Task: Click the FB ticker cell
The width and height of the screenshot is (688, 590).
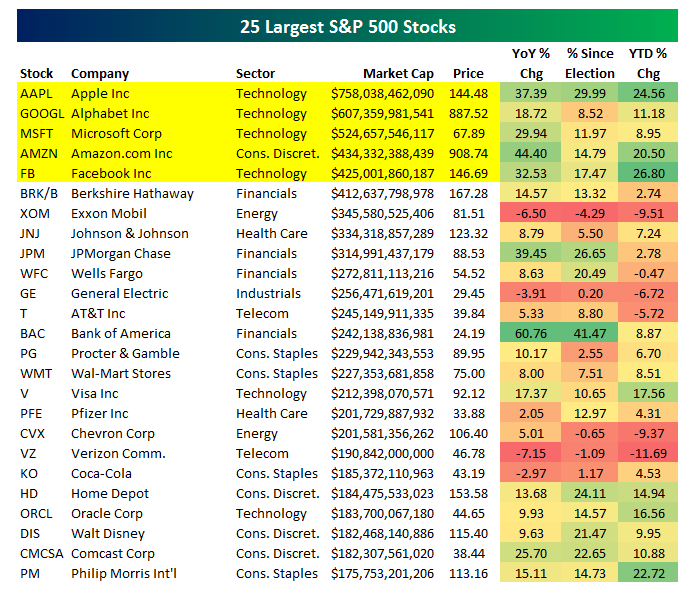Action: point(27,174)
